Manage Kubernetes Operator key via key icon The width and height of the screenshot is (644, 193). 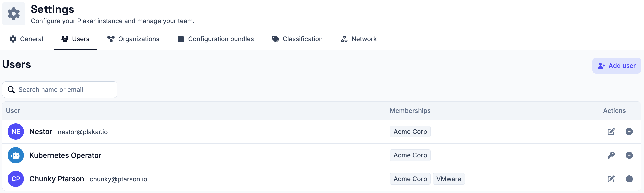[611, 155]
